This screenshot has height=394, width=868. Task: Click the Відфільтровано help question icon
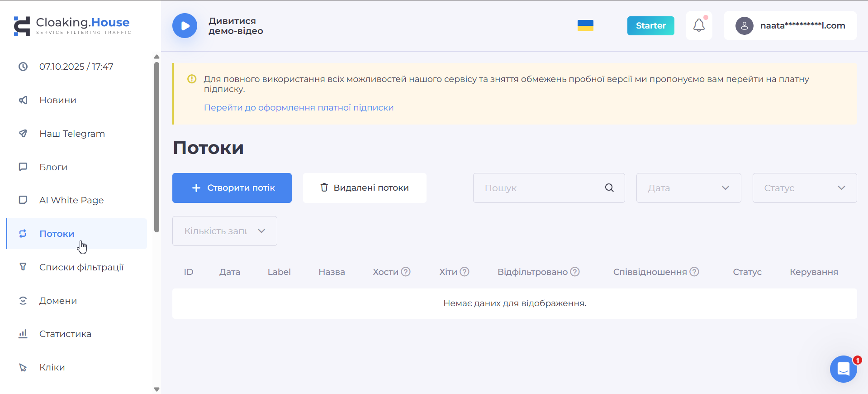[x=575, y=272]
